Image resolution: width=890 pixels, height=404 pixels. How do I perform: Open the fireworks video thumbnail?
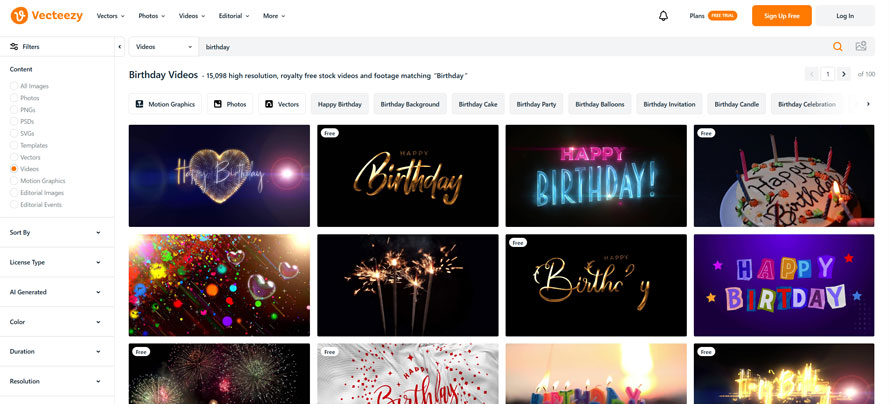click(x=219, y=373)
